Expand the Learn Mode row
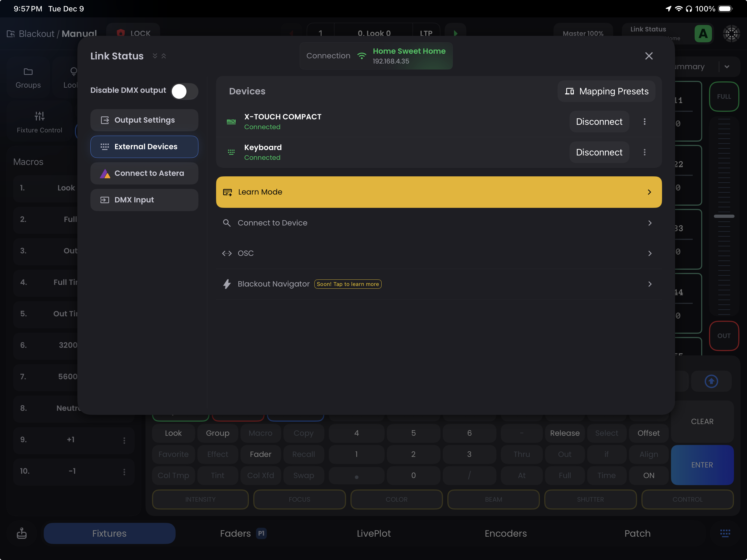 pyautogui.click(x=438, y=192)
